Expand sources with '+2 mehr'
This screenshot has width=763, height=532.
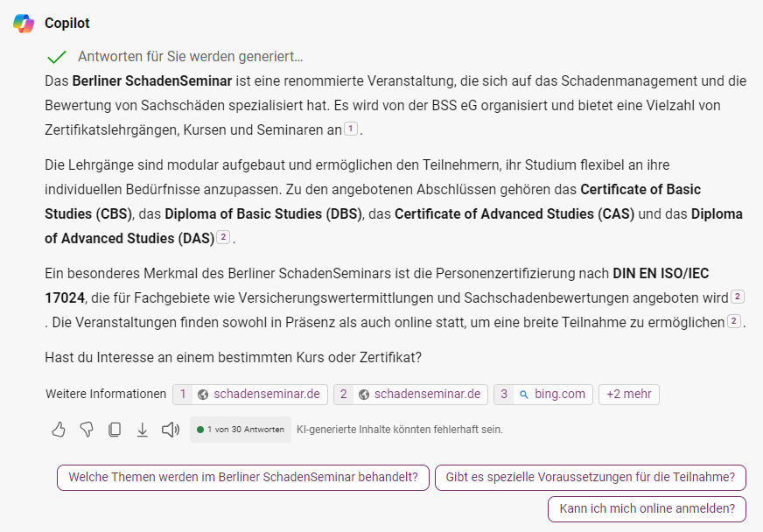click(x=629, y=395)
